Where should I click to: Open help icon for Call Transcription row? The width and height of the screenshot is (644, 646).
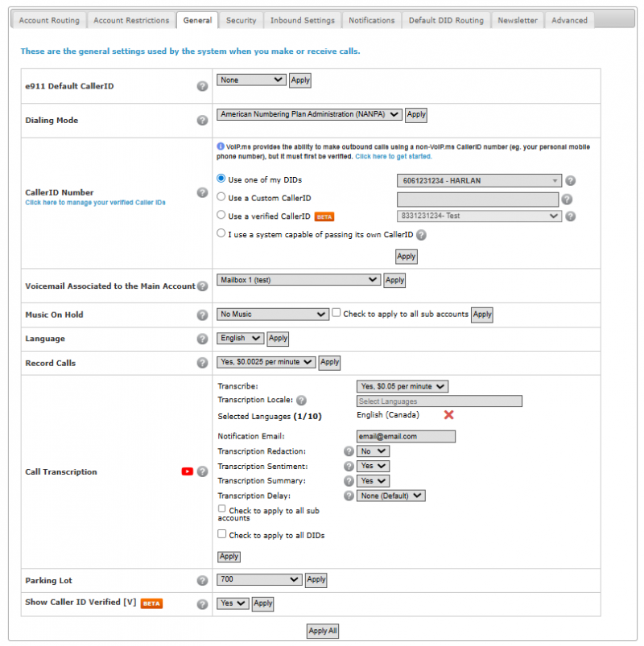click(202, 471)
